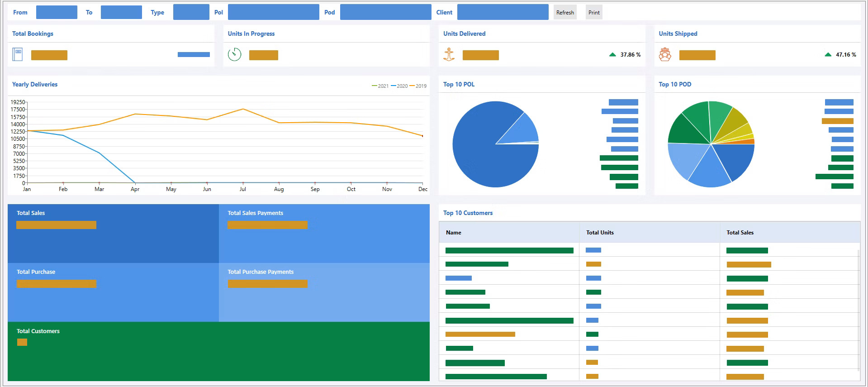Toggle the 2019 series in chart legend

[418, 86]
